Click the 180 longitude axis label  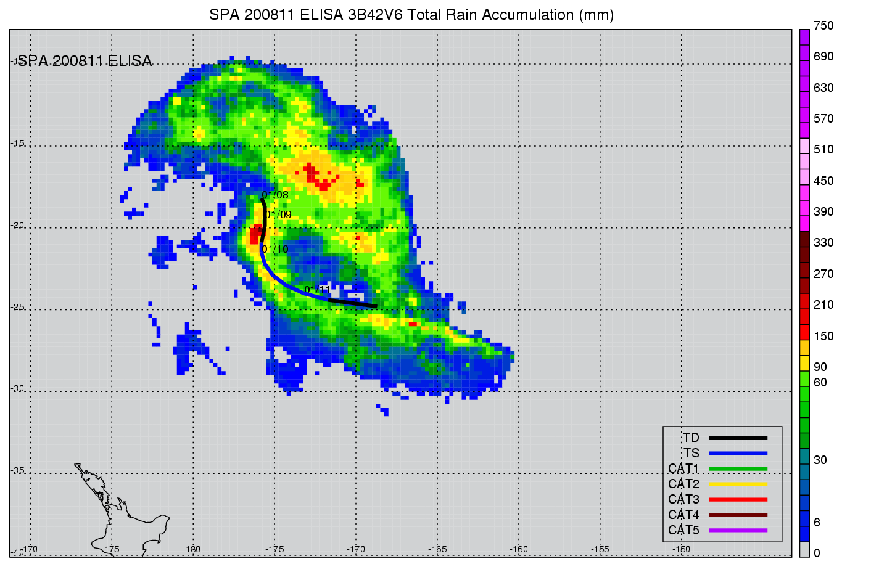point(193,549)
